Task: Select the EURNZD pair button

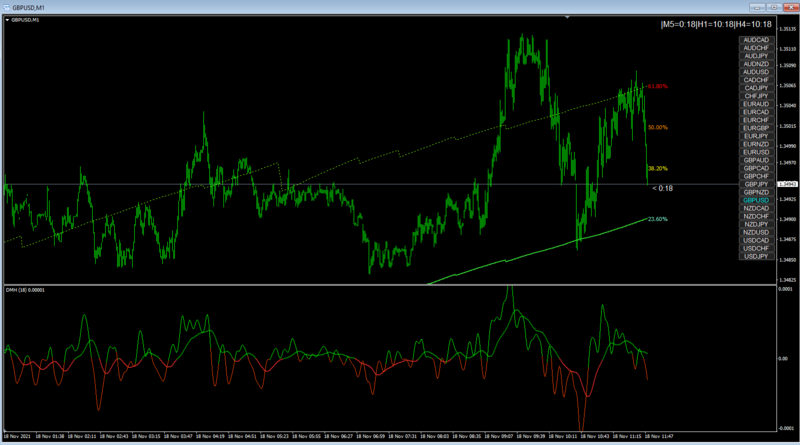Action: point(756,144)
